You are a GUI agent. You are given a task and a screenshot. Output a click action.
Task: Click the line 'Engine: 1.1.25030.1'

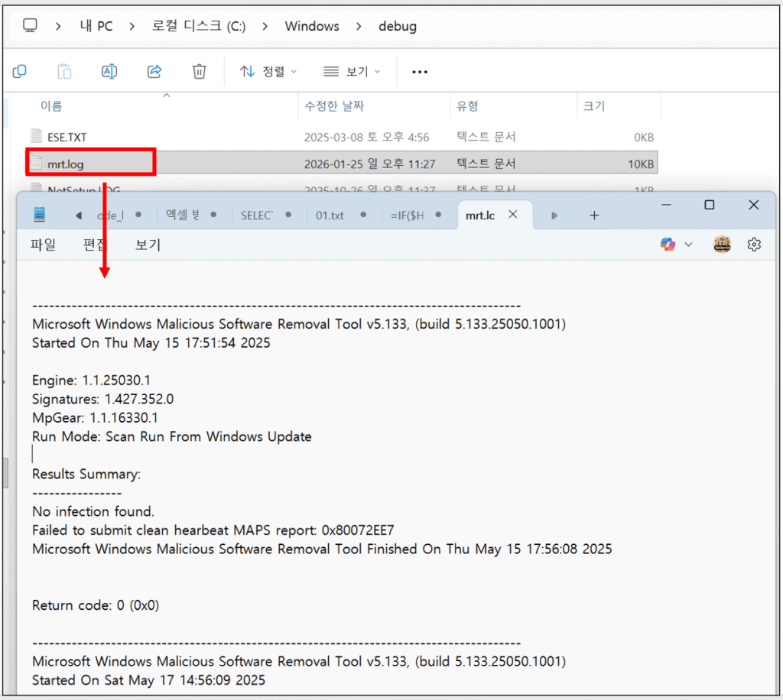92,381
